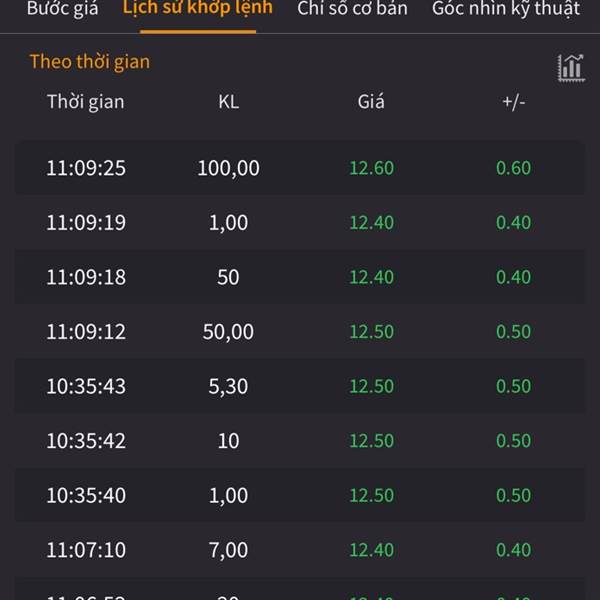Screen dimensions: 600x600
Task: Select the Lịch sử khớp lệnh tab
Action: pos(197,8)
